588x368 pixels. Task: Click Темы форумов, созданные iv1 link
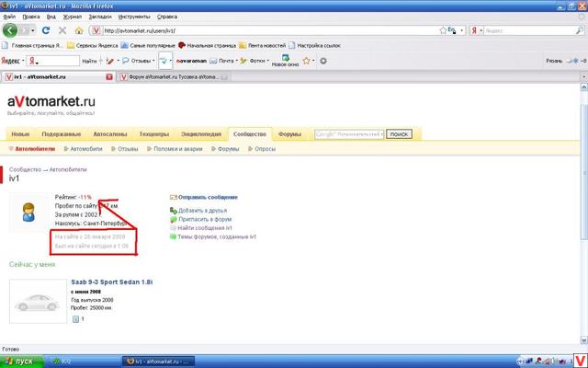217,237
